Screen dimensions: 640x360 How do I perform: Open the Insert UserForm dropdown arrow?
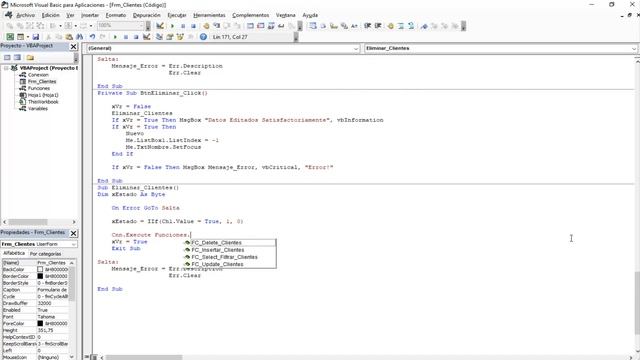click(x=28, y=37)
